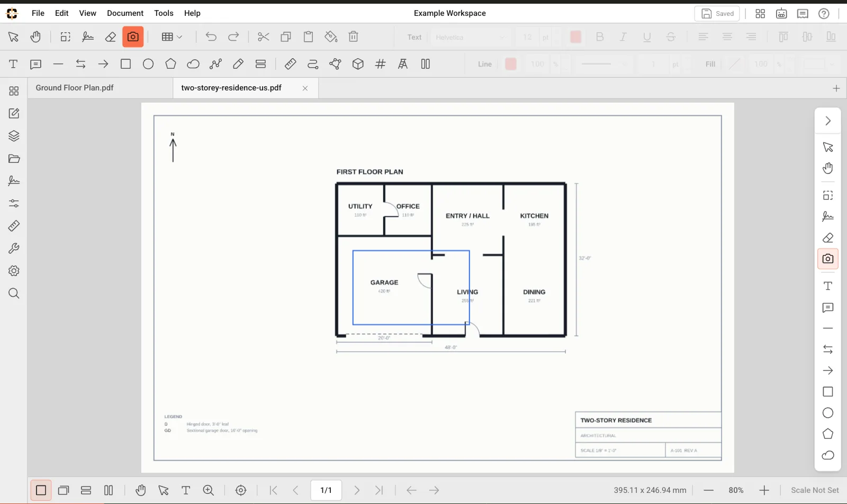Image resolution: width=847 pixels, height=504 pixels.
Task: Click the cut scissors icon
Action: click(264, 37)
